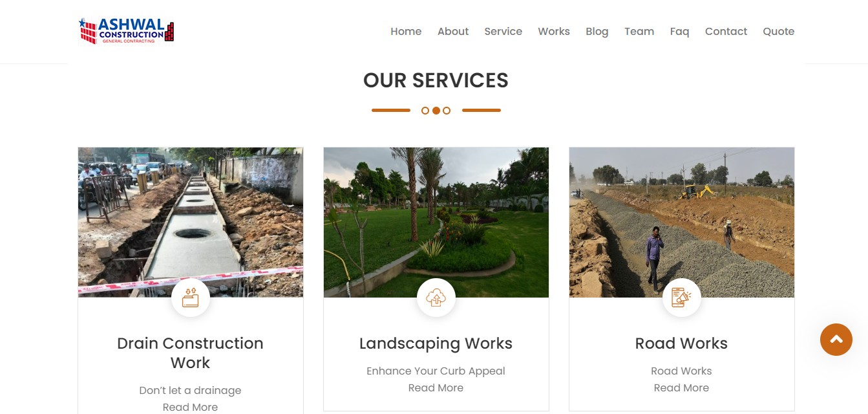This screenshot has height=414, width=868.
Task: Select the left hollow dot under Our Services
Action: pyautogui.click(x=425, y=111)
